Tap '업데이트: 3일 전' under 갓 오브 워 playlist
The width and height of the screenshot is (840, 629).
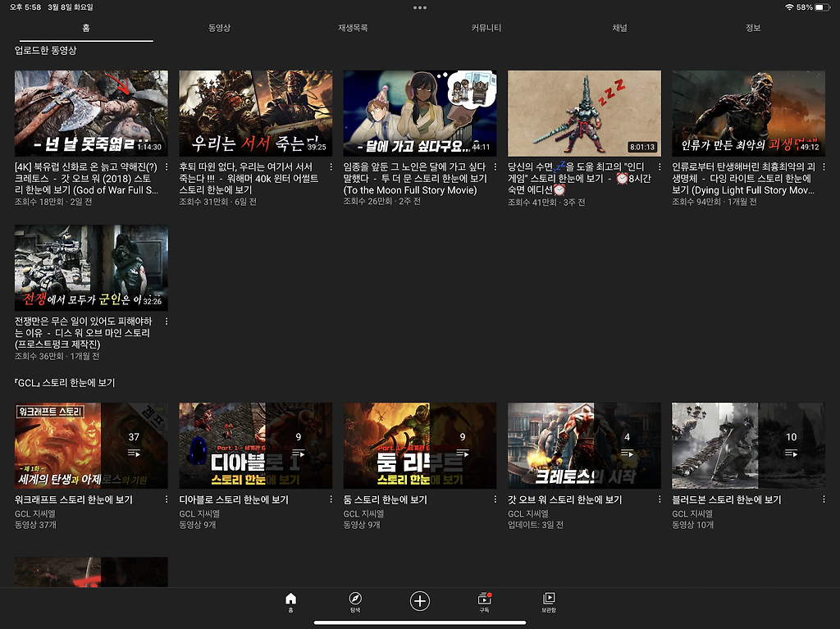coord(535,525)
